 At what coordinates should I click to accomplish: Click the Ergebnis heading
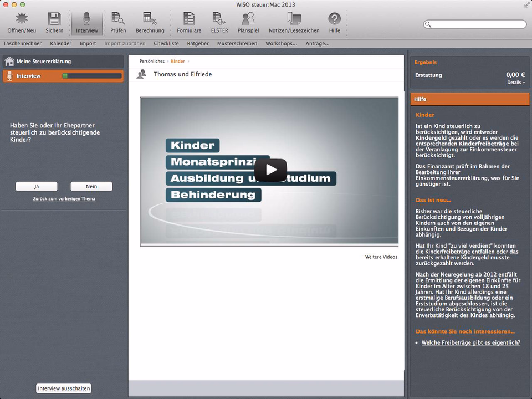[x=426, y=62]
